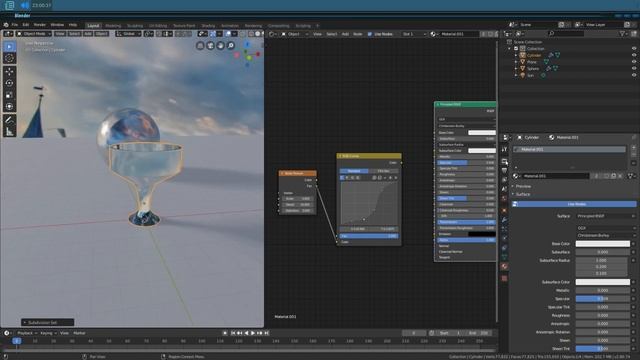
Task: Click the outliner search field
Action: pyautogui.click(x=566, y=34)
